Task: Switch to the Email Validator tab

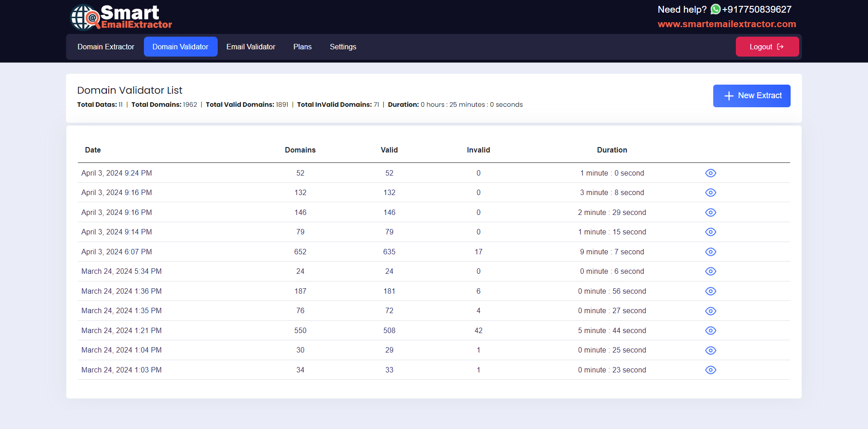Action: click(x=251, y=47)
